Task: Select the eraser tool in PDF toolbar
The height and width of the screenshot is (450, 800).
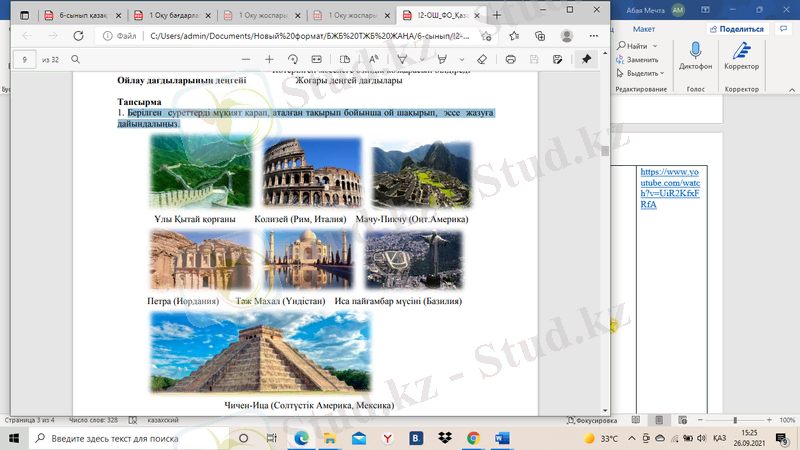Action: click(482, 60)
